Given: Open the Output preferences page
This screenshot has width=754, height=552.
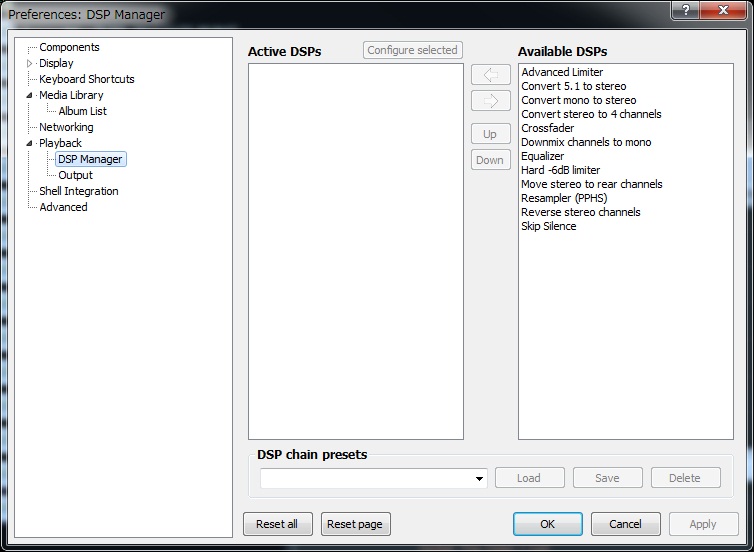Looking at the screenshot, I should 75,175.
